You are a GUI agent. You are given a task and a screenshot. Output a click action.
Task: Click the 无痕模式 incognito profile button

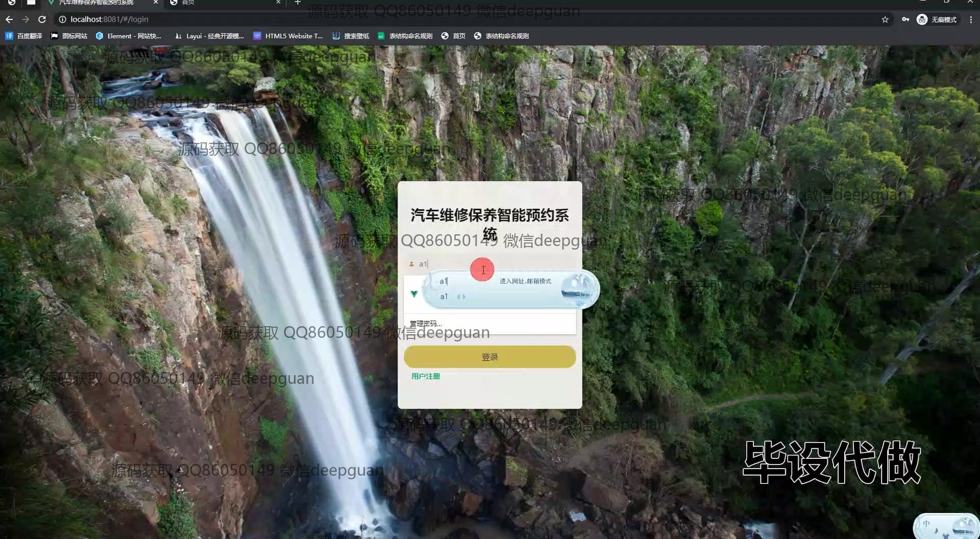point(937,19)
